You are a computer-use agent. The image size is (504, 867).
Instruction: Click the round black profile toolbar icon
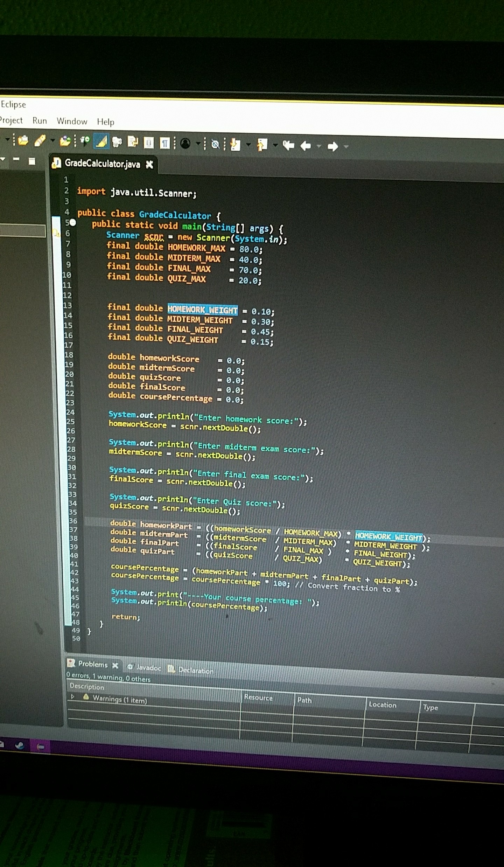pyautogui.click(x=185, y=143)
